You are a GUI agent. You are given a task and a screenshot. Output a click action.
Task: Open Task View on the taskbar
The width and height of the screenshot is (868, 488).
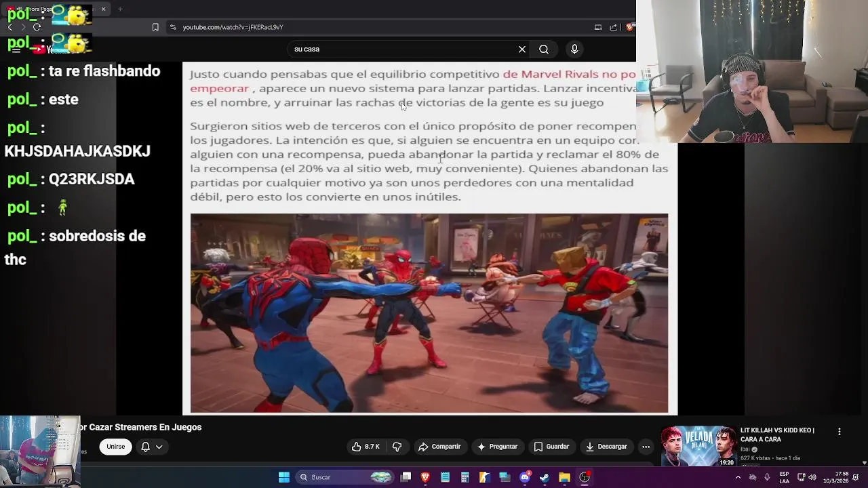(406, 477)
